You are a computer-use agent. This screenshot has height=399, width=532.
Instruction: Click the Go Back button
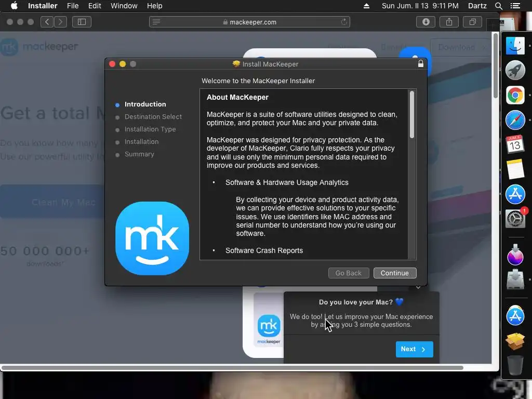click(x=349, y=273)
